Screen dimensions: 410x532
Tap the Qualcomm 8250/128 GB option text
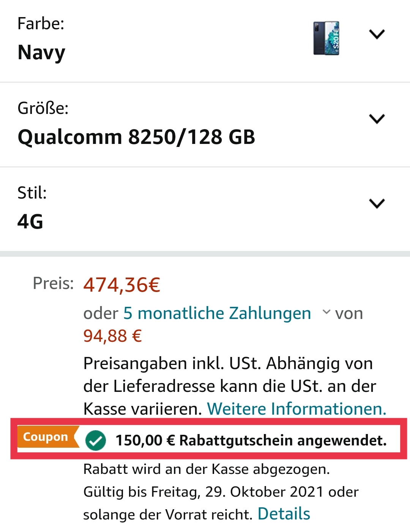pos(136,137)
